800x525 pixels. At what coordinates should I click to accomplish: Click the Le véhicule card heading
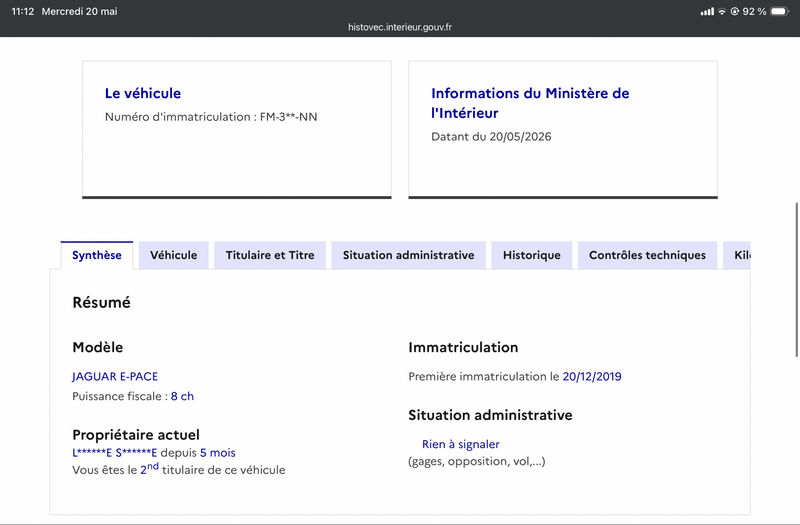[x=143, y=93]
